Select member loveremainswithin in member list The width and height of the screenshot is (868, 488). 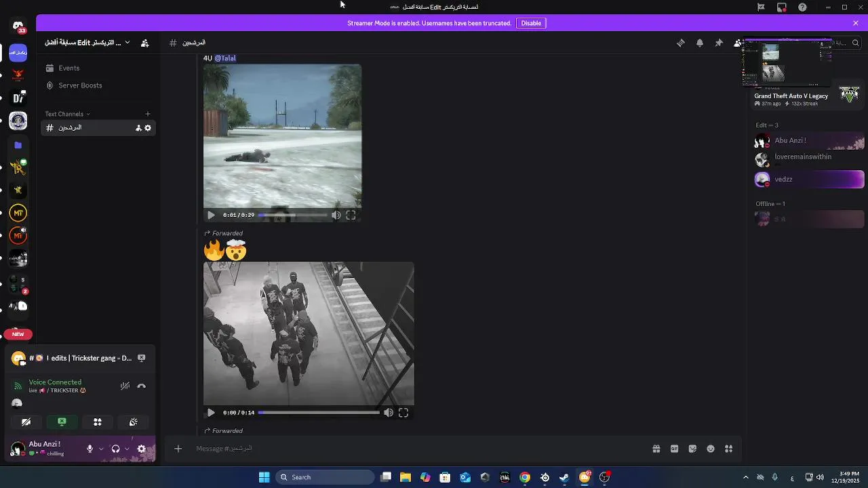tap(809, 159)
